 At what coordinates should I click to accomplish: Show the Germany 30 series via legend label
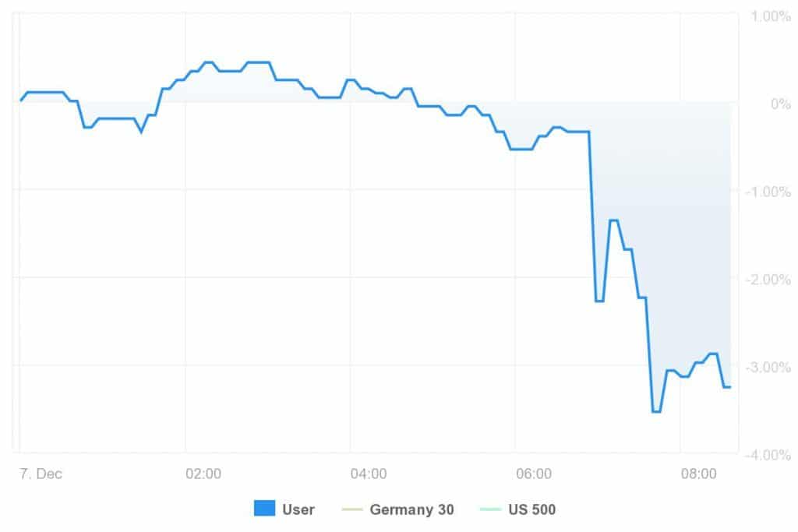[411, 510]
